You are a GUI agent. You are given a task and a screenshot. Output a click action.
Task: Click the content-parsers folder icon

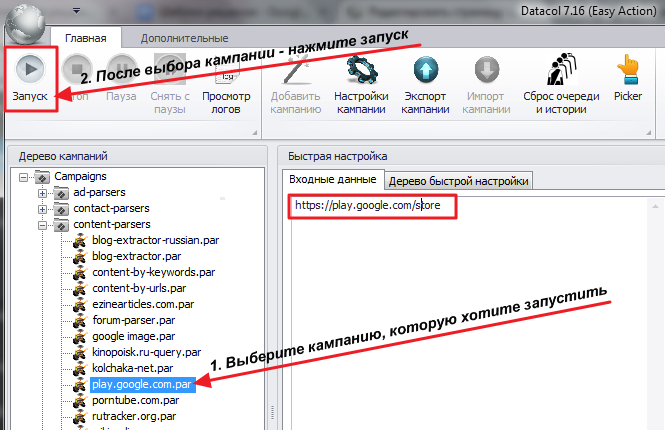click(61, 225)
